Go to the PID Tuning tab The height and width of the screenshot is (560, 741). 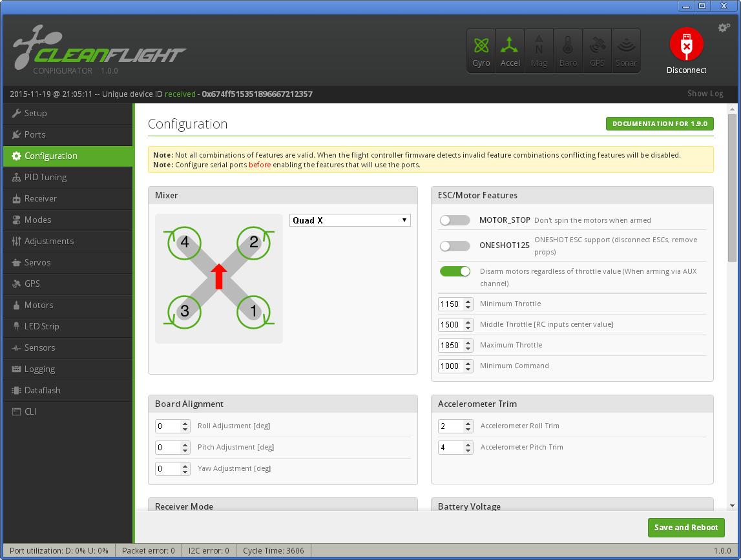point(68,177)
